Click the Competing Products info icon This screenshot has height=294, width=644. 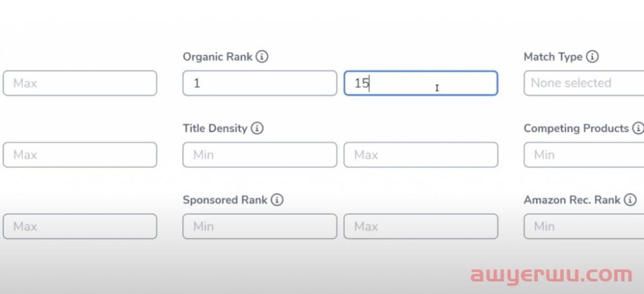click(x=638, y=128)
